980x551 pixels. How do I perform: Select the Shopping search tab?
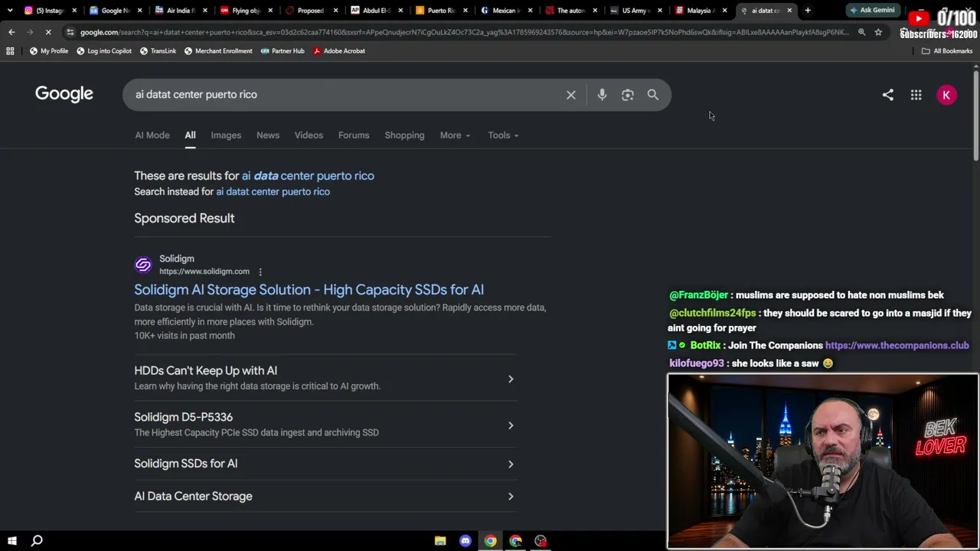click(x=404, y=135)
